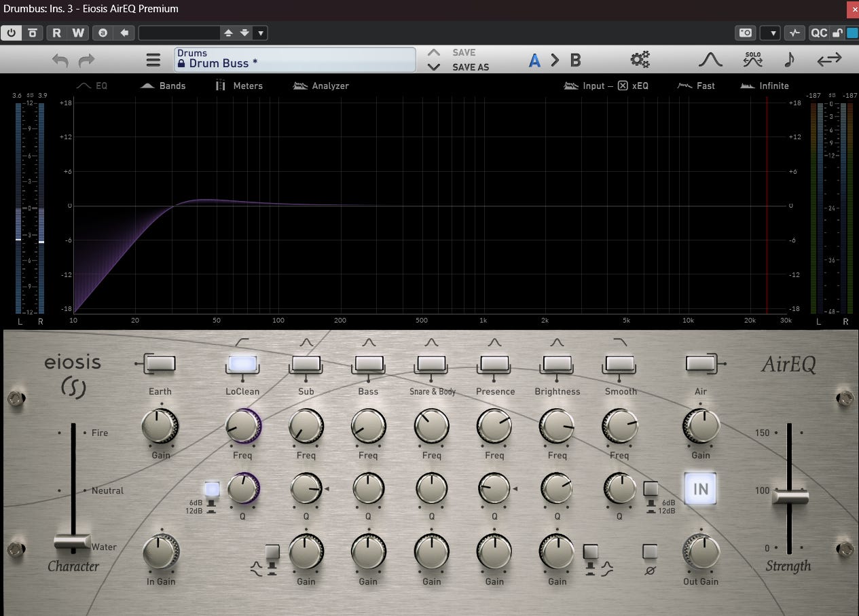Click the Character fader handle

(72, 542)
